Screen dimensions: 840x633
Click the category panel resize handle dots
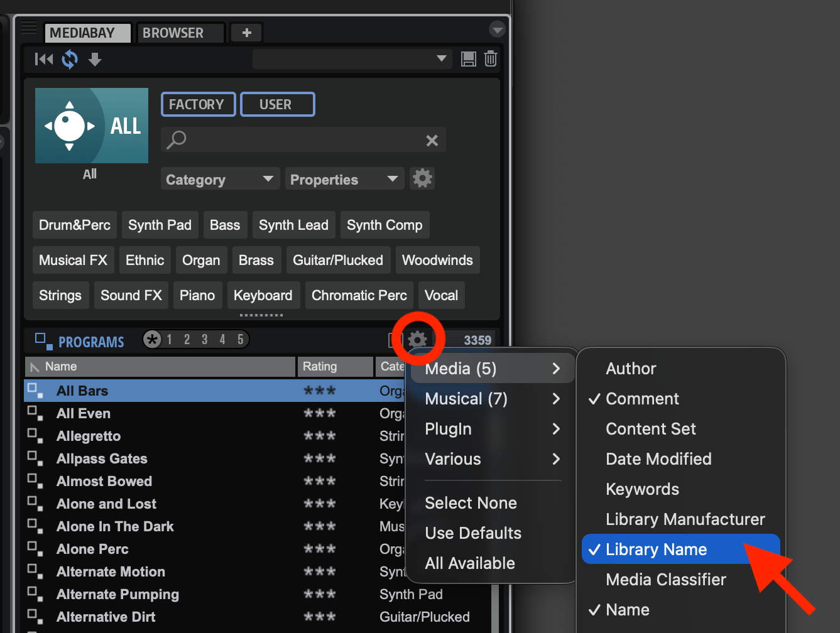(261, 315)
